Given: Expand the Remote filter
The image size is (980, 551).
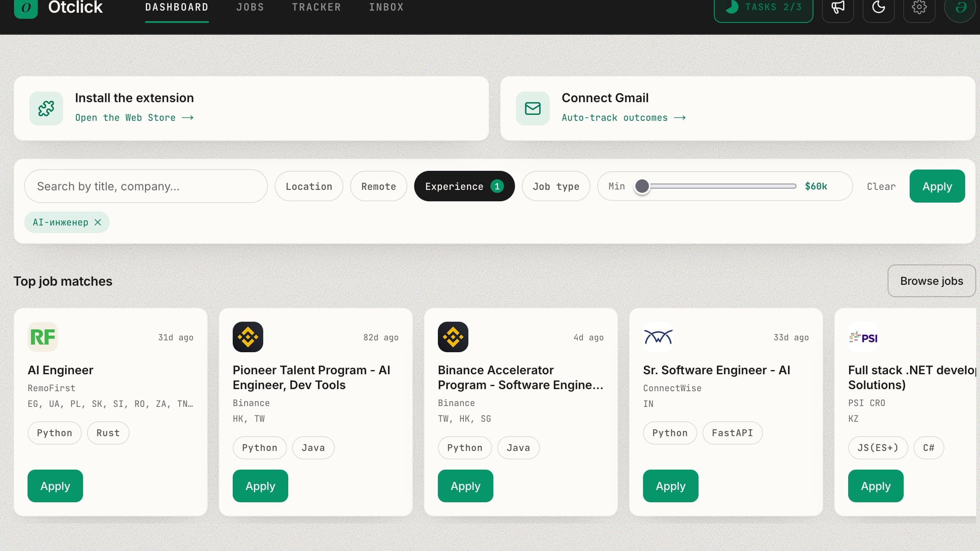Looking at the screenshot, I should 379,186.
